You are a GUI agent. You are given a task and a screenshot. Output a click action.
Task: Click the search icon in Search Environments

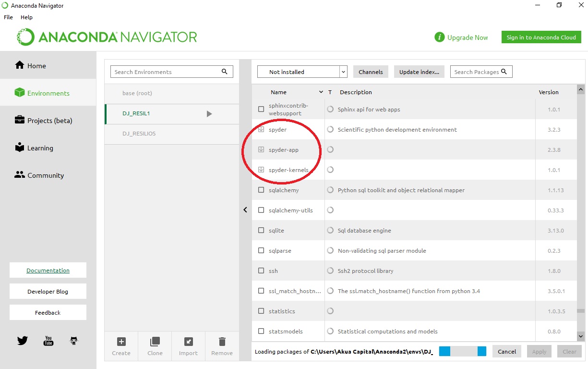point(224,72)
